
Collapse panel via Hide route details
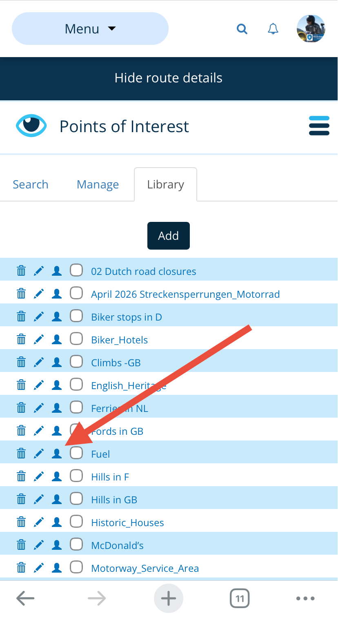[x=169, y=78]
